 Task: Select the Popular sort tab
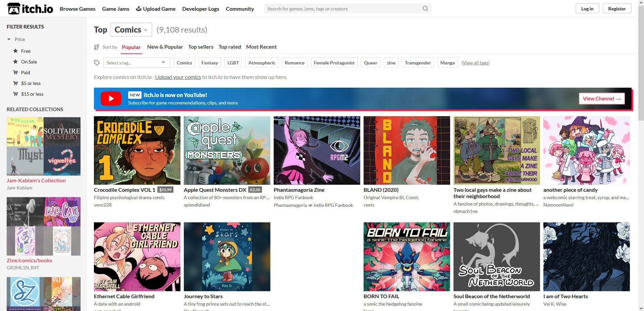click(x=131, y=47)
